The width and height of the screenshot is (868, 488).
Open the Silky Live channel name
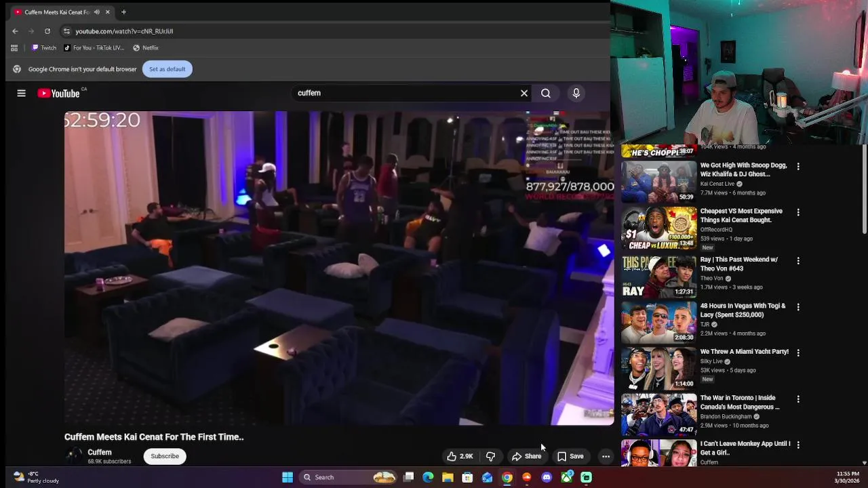tap(712, 362)
